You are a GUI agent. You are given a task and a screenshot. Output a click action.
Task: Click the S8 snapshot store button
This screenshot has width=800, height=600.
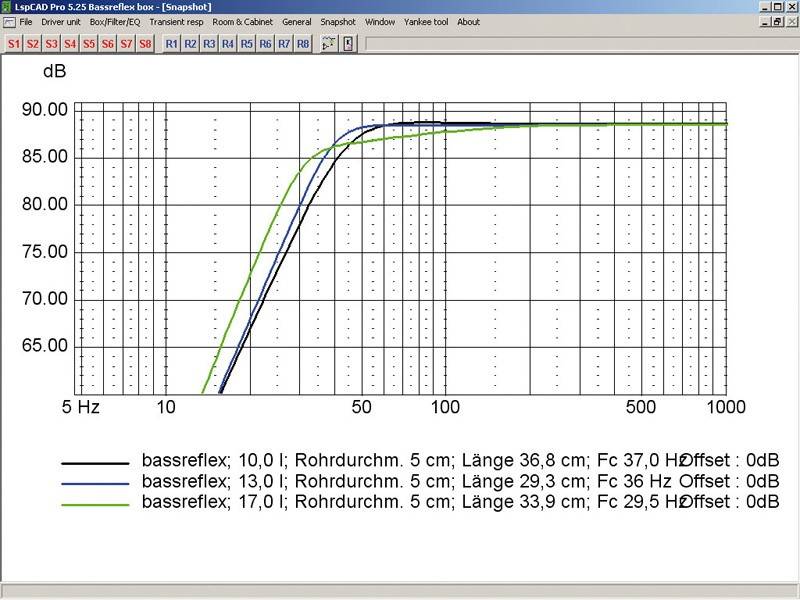coord(145,44)
